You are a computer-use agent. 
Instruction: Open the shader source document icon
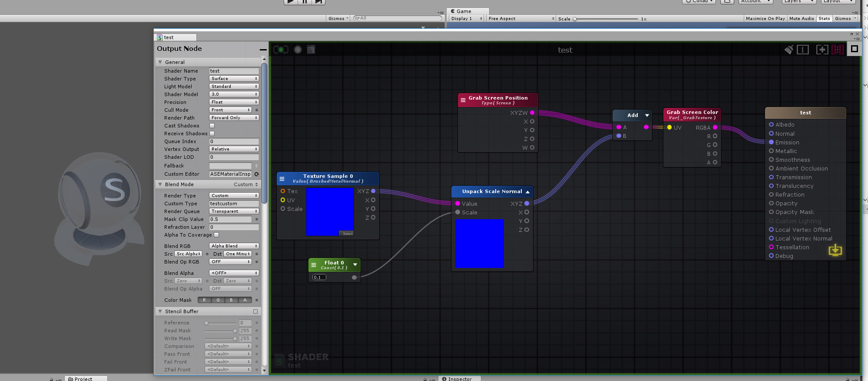pos(311,50)
